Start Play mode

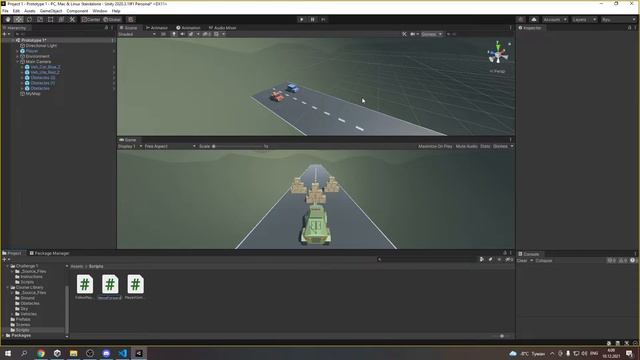pyautogui.click(x=302, y=20)
